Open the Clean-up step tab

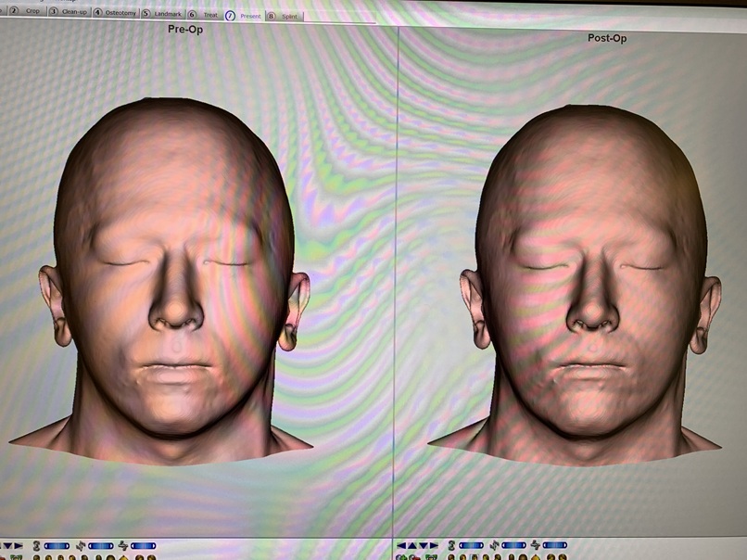70,11
